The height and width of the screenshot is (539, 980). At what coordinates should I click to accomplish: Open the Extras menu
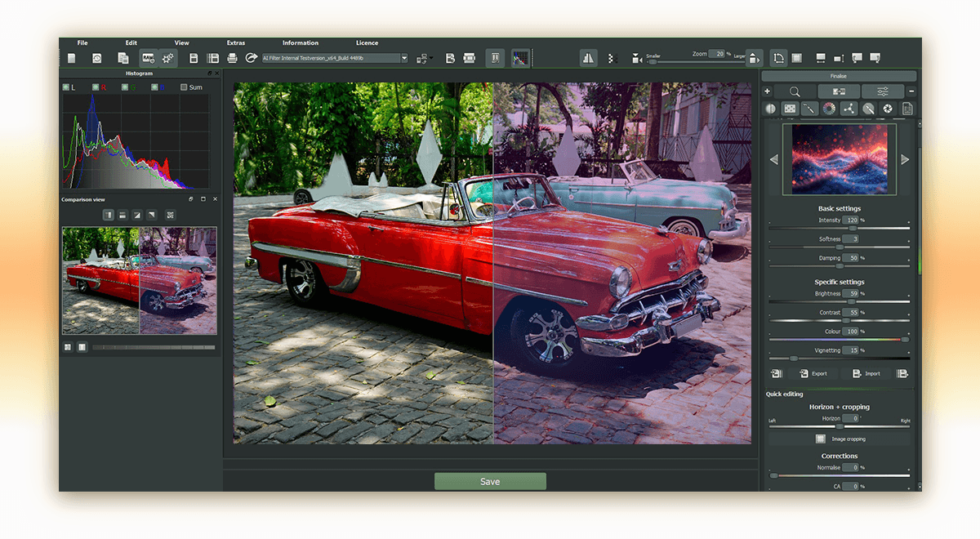coord(236,42)
